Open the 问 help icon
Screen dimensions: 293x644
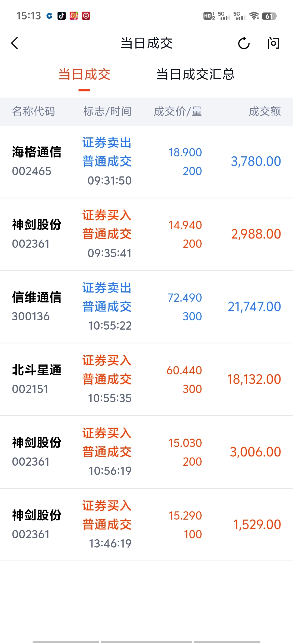[x=273, y=43]
